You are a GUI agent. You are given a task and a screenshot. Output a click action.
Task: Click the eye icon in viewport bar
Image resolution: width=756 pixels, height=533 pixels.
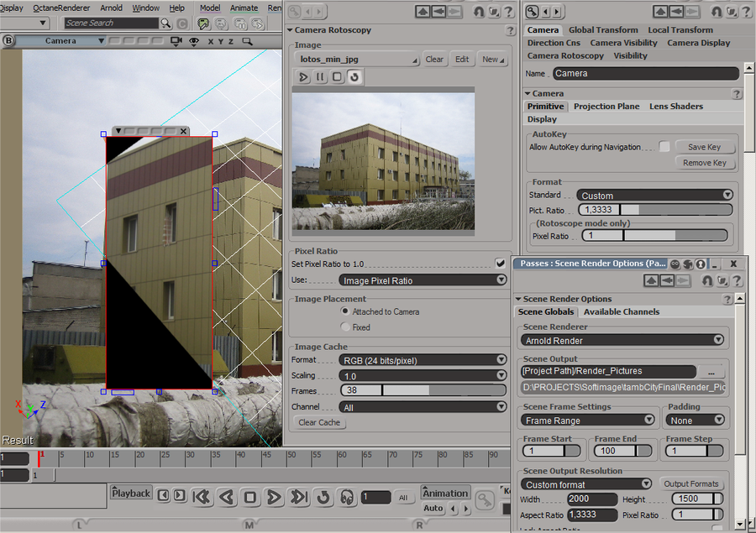(x=194, y=41)
